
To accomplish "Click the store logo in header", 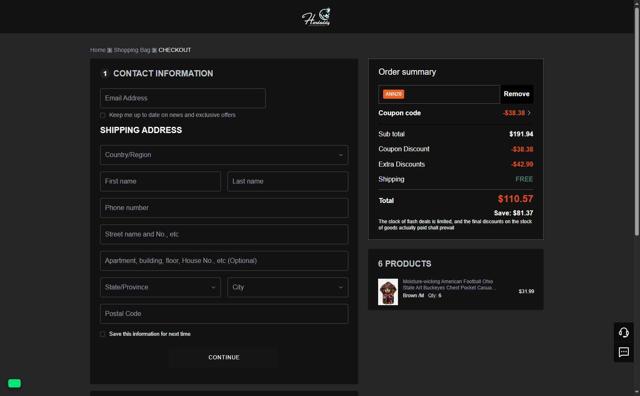I will point(316,17).
